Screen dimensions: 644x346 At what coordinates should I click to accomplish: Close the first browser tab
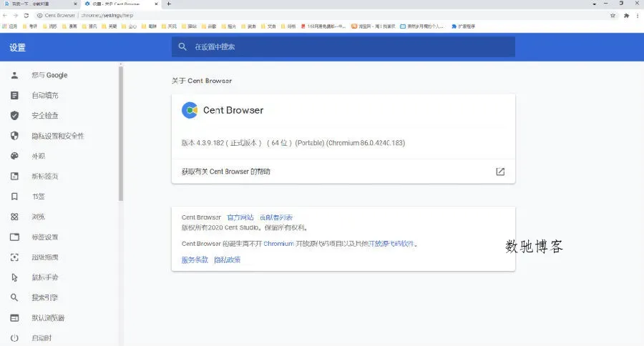point(75,4)
